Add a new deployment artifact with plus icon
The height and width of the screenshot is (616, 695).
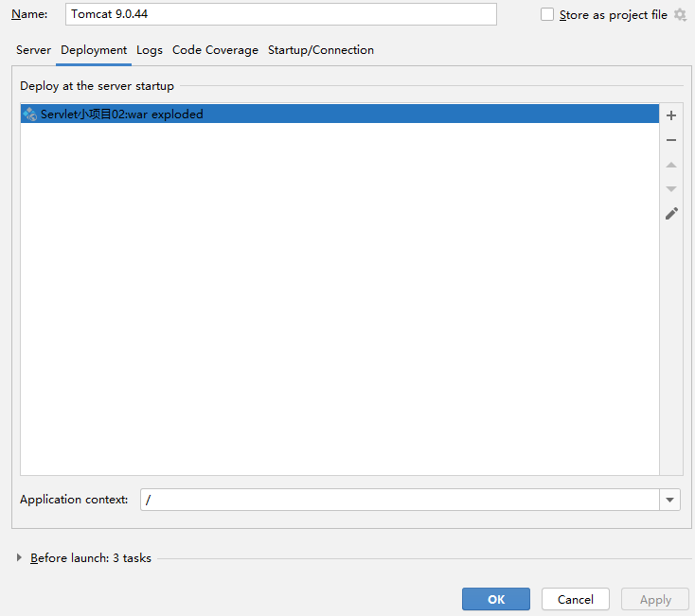[671, 115]
